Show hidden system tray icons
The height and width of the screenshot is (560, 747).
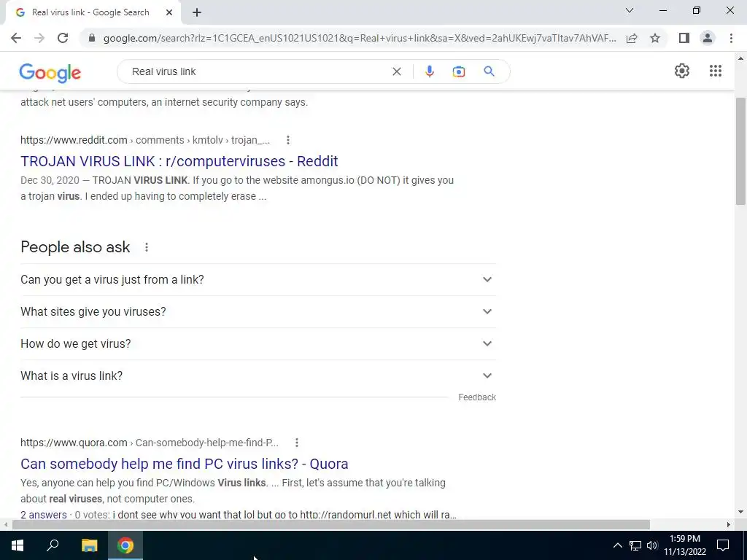[x=617, y=545]
